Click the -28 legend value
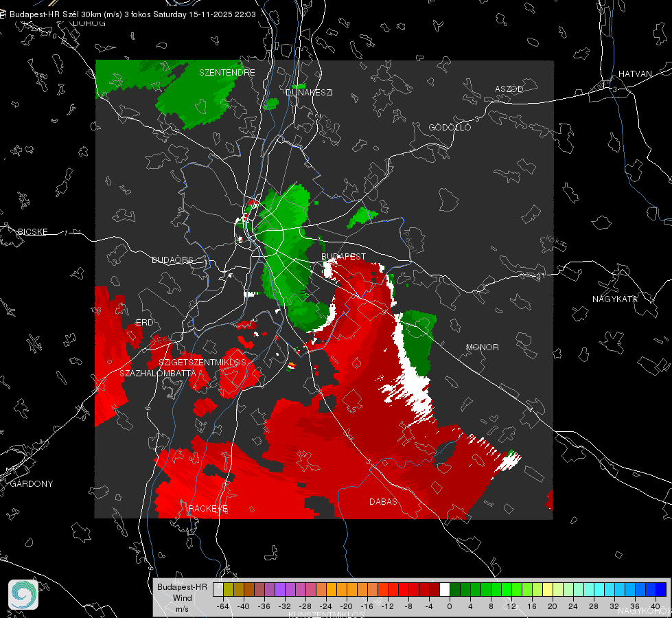This screenshot has height=618, width=672. pyautogui.click(x=305, y=606)
